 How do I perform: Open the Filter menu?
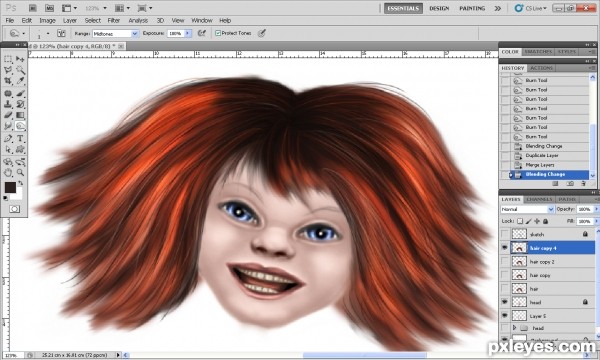coord(114,20)
